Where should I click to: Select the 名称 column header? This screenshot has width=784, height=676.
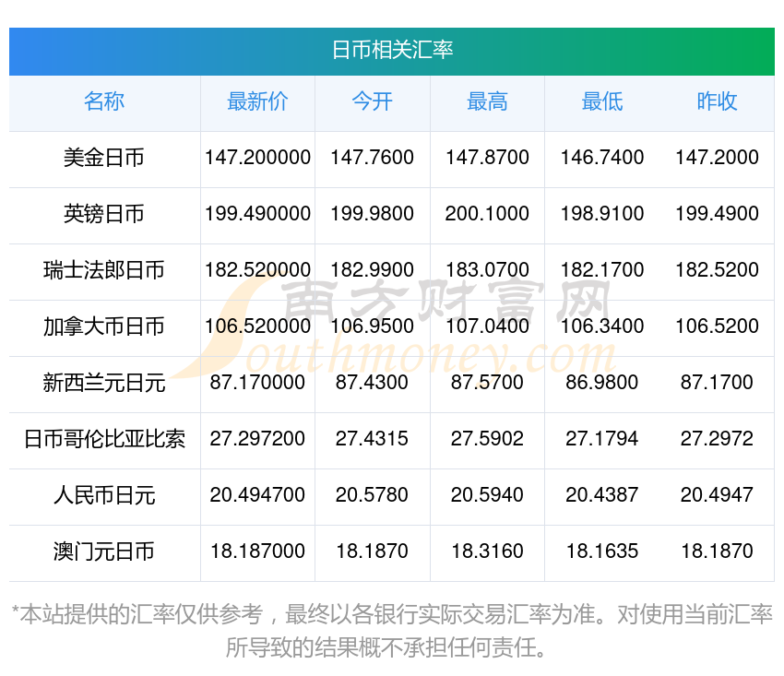pos(104,101)
